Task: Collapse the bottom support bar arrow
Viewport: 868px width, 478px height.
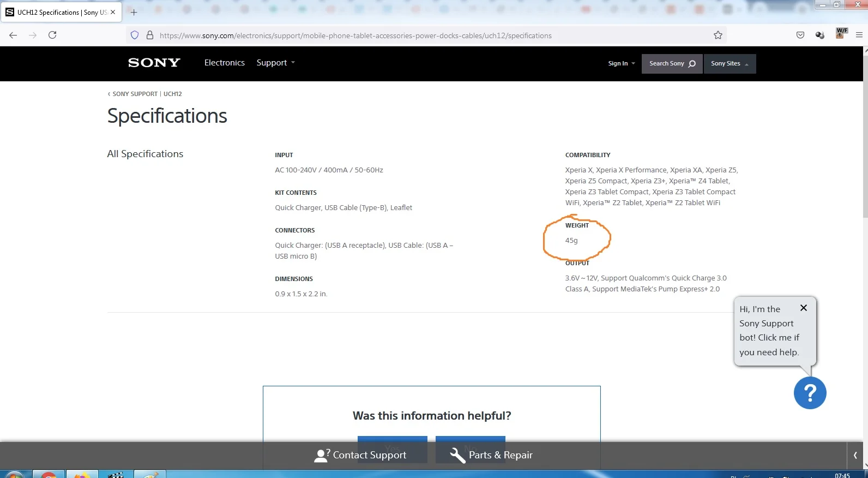Action: (855, 455)
